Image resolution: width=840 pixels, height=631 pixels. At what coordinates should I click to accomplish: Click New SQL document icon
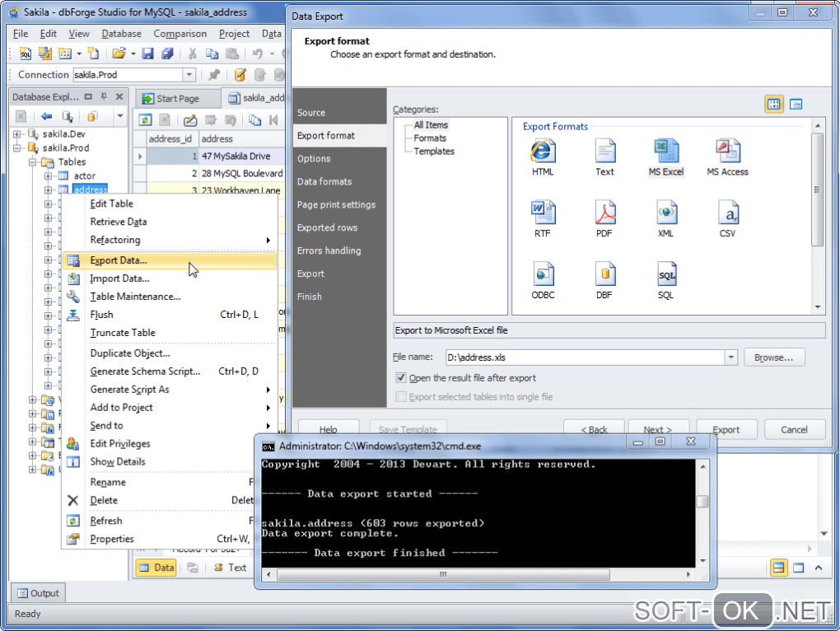(x=26, y=54)
